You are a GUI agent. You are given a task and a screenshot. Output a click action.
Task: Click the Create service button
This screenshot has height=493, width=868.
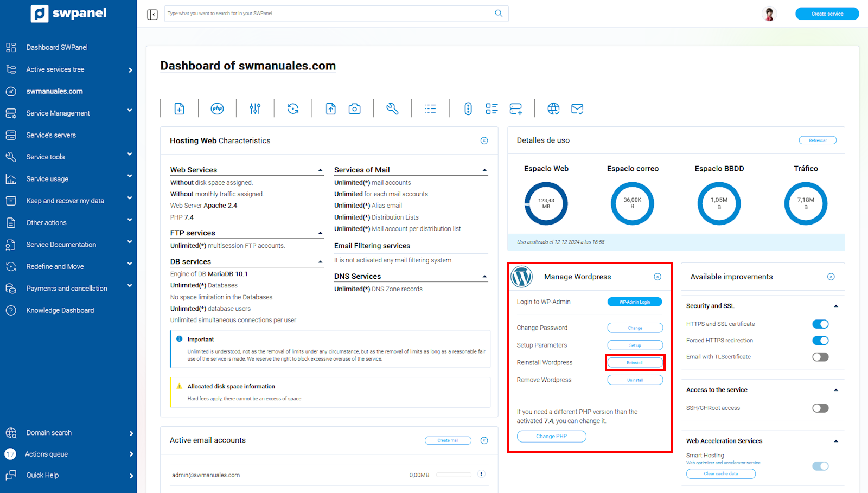[827, 14]
